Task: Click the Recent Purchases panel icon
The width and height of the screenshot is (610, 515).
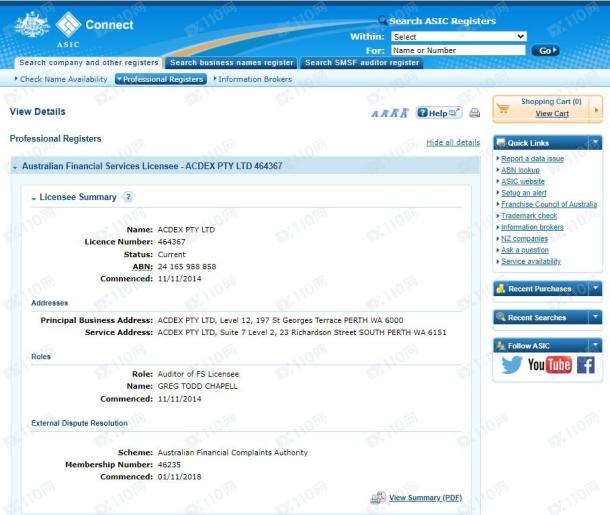Action: (x=501, y=289)
